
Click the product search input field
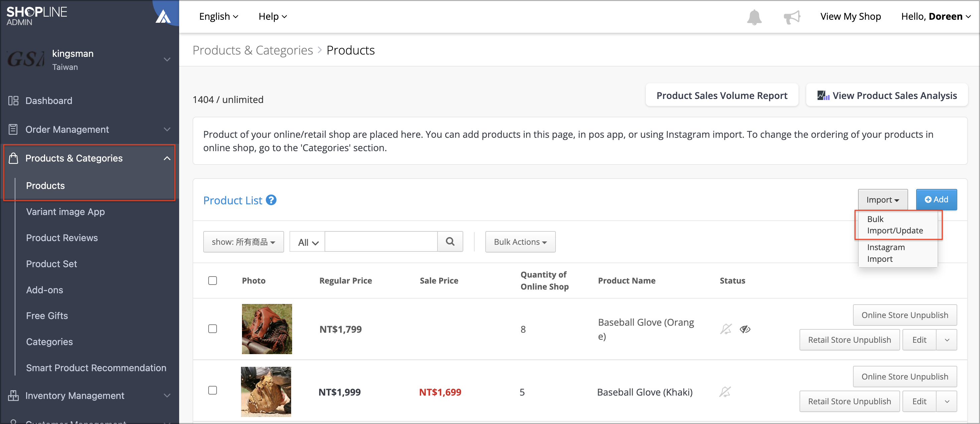[x=381, y=242]
